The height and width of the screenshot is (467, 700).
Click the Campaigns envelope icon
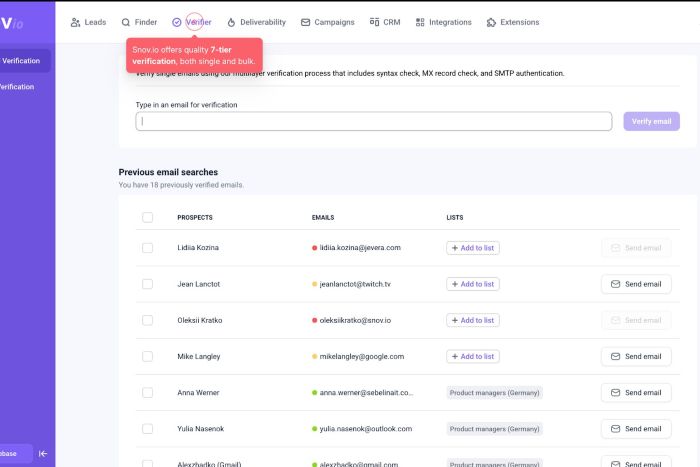click(x=305, y=22)
